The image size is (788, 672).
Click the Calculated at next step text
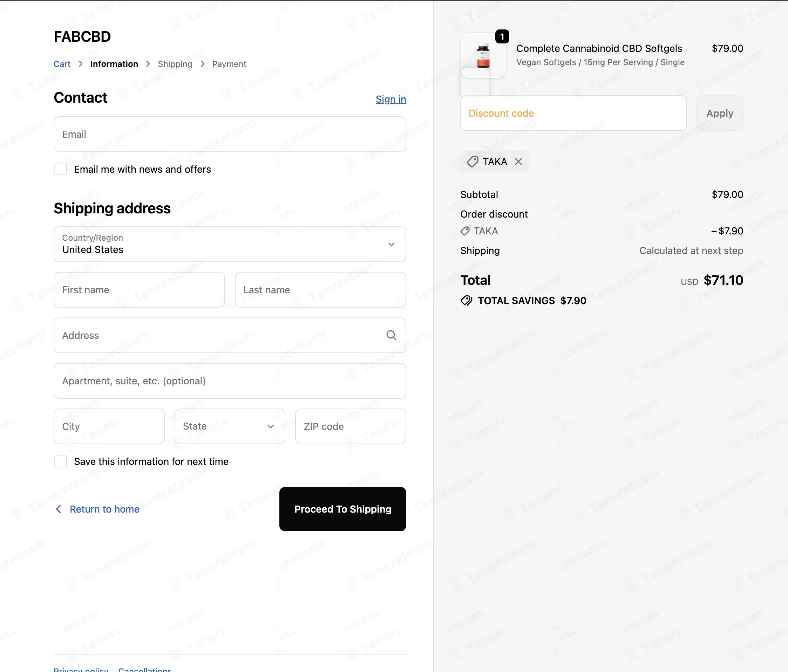[691, 251]
